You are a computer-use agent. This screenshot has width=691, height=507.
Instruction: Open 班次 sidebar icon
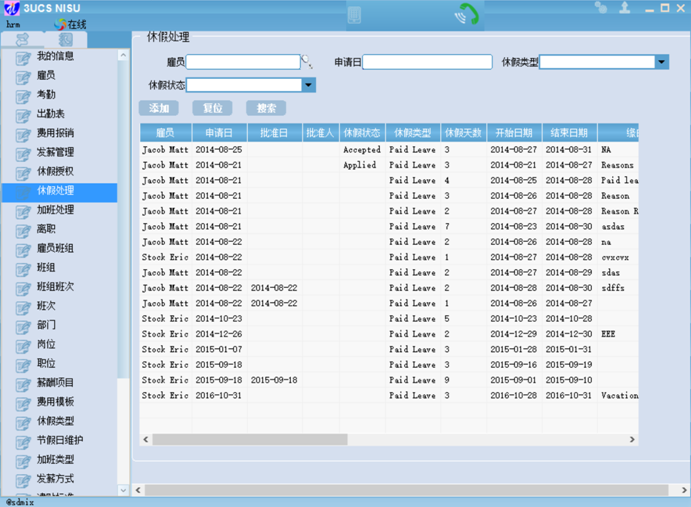point(23,308)
